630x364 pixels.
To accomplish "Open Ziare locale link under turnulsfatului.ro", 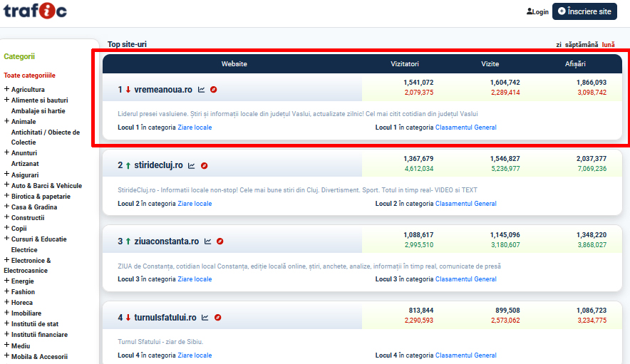I will [195, 355].
